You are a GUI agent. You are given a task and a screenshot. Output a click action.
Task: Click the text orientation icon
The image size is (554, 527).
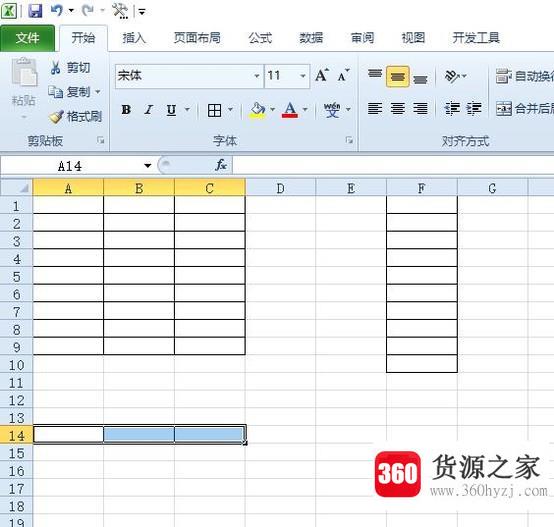pyautogui.click(x=452, y=76)
